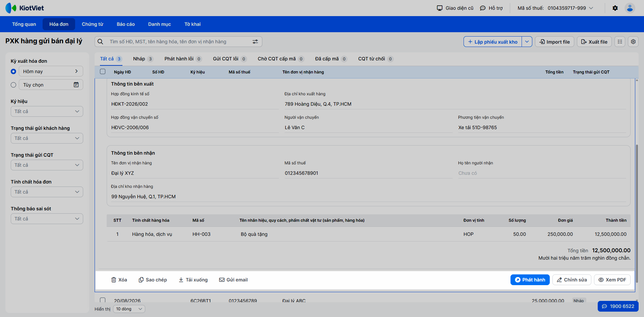Click Lập phiếu xuất kho button
Image resolution: width=644 pixels, height=317 pixels.
[493, 42]
